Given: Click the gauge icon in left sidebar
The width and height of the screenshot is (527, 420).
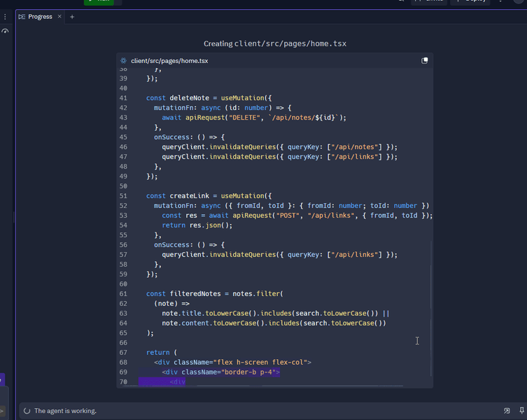Looking at the screenshot, I should tap(5, 31).
